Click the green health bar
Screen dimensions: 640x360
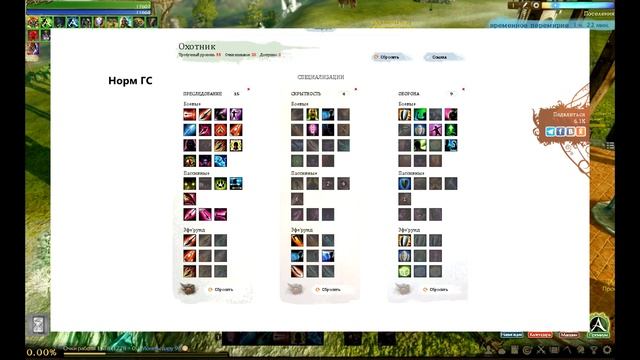[x=89, y=6]
